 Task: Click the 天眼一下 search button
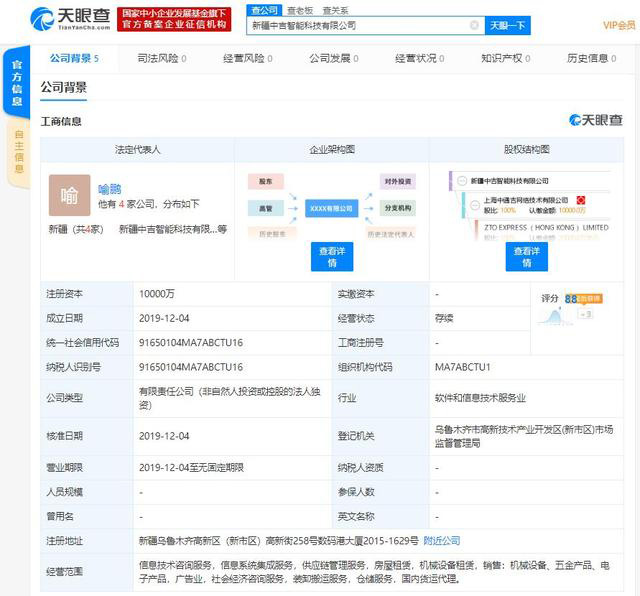point(507,26)
